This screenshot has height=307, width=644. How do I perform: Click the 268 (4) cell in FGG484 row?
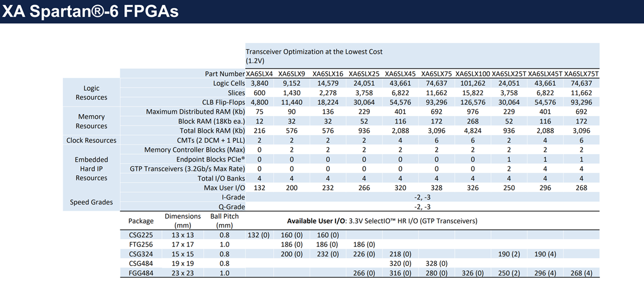pyautogui.click(x=581, y=273)
